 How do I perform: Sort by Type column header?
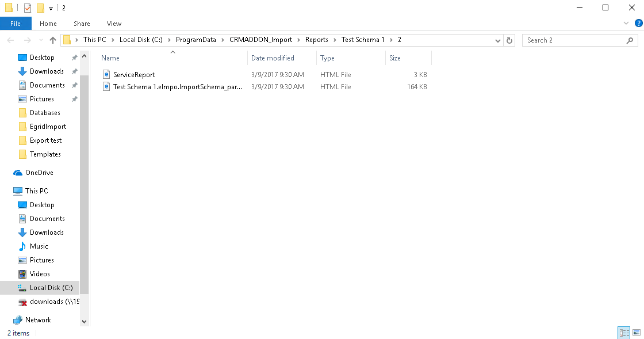[351, 58]
